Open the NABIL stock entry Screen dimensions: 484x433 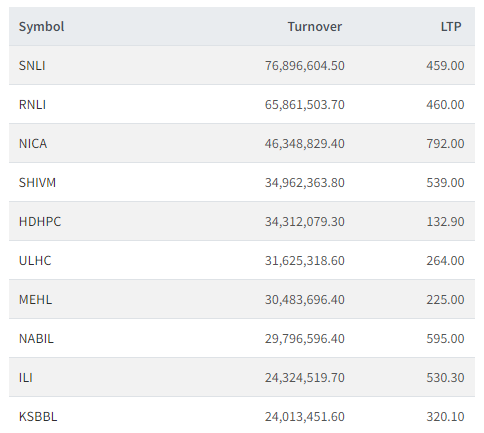pyautogui.click(x=36, y=339)
